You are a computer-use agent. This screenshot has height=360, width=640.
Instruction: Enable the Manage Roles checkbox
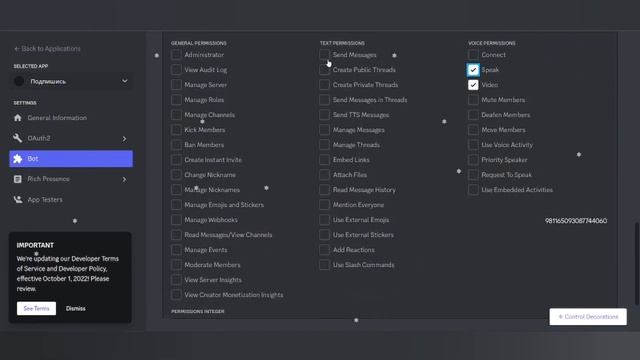pos(176,100)
